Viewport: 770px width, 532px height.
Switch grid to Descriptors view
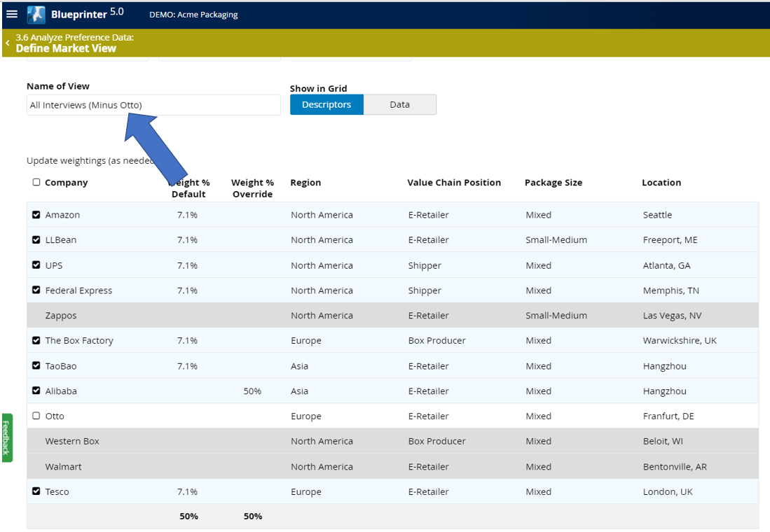[x=326, y=104]
